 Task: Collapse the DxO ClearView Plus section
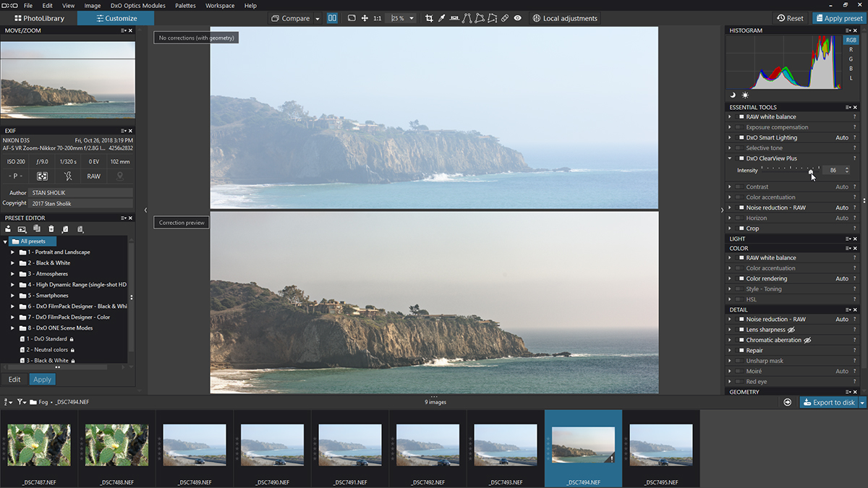731,158
